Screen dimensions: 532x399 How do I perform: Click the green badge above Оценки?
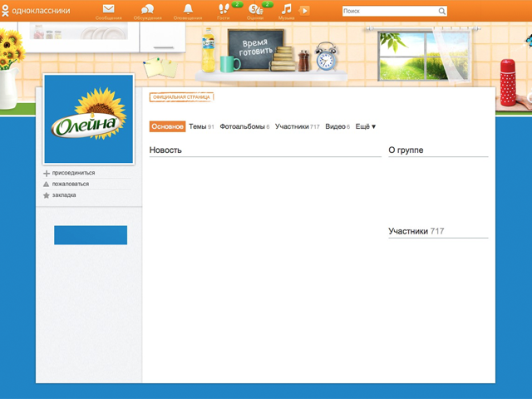268,4
